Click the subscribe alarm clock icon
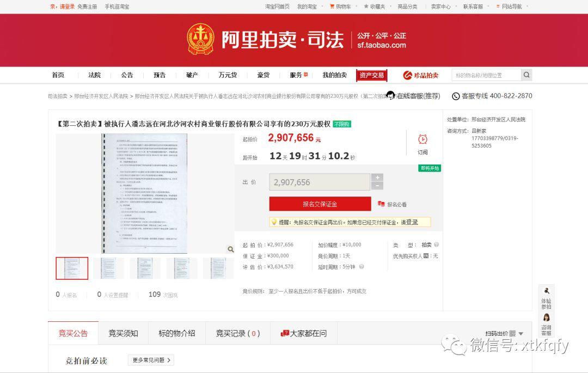This screenshot has width=588, height=373. pos(422,139)
